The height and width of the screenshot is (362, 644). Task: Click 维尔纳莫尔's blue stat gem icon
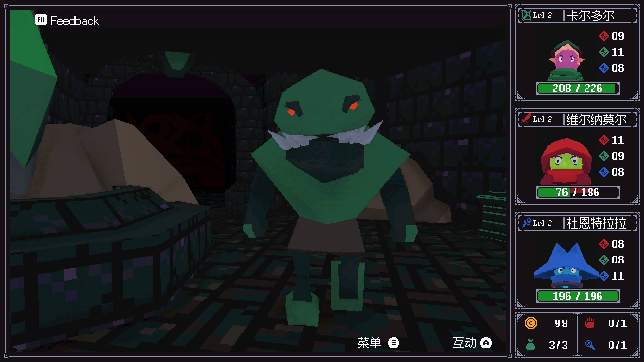point(603,172)
